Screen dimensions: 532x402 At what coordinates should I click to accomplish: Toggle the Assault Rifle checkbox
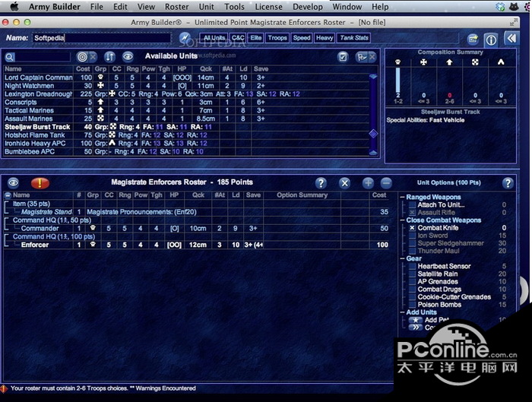click(412, 212)
